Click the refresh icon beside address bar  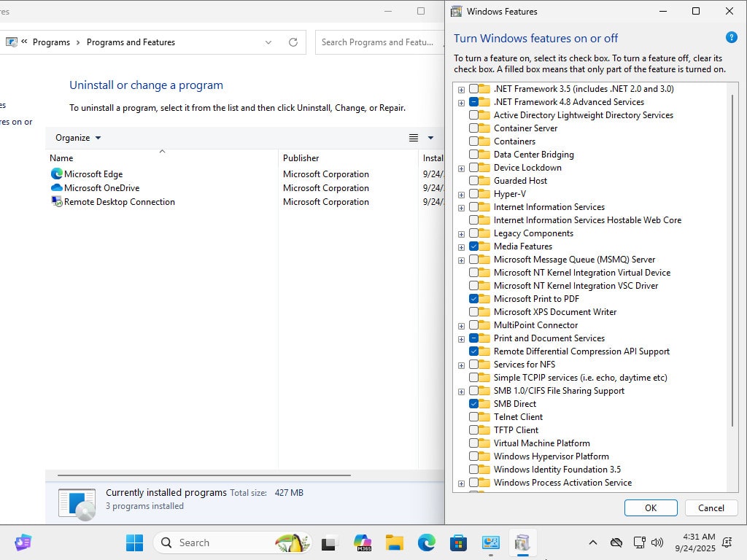(x=293, y=42)
